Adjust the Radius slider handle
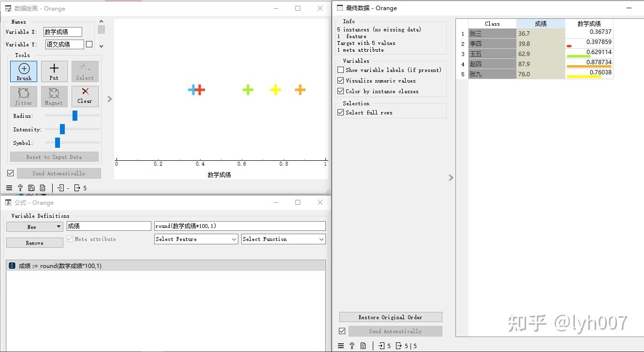 coord(74,115)
